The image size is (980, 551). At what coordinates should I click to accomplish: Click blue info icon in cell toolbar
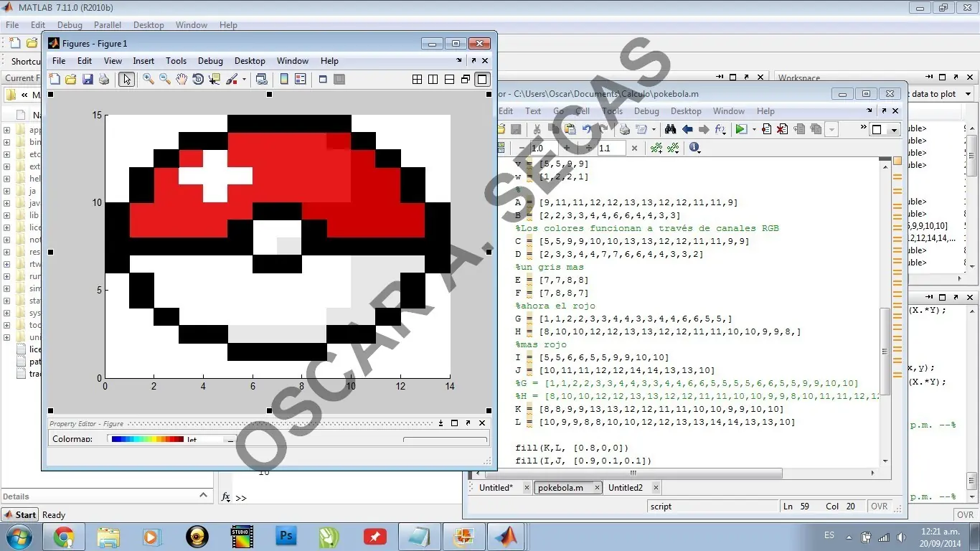pos(694,148)
